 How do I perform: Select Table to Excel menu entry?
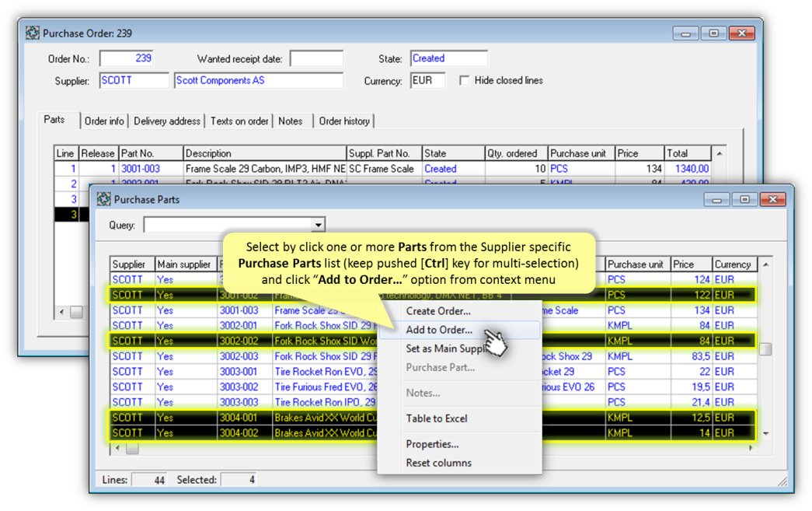(436, 418)
